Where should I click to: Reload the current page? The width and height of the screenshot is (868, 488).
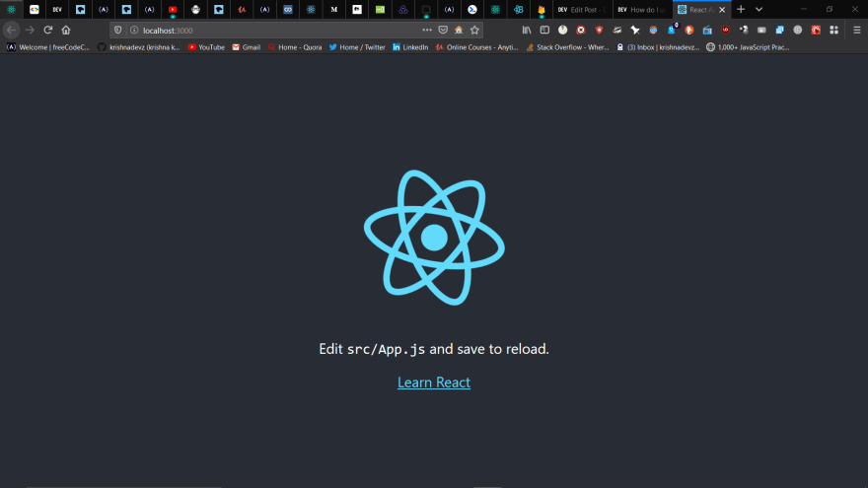(x=48, y=30)
